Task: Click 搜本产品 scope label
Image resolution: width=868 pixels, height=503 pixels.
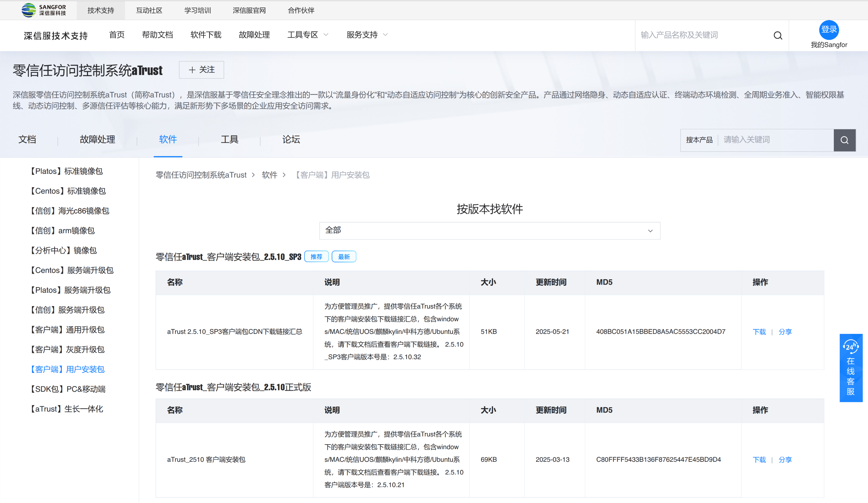Action: pos(699,140)
